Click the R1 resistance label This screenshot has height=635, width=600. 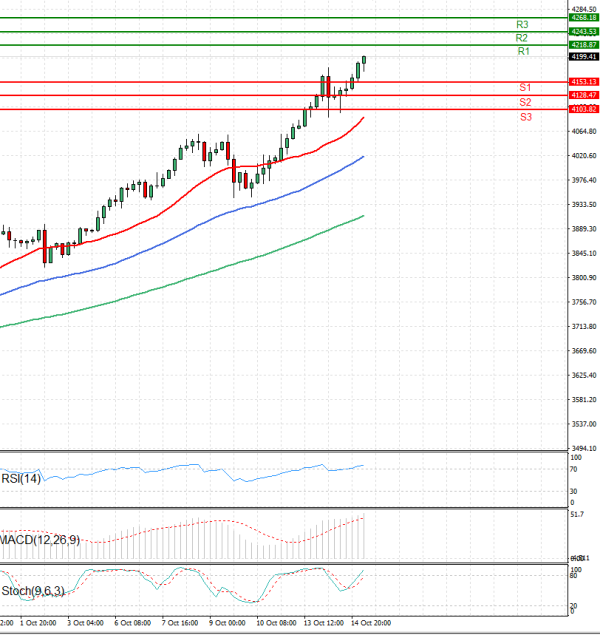[523, 51]
